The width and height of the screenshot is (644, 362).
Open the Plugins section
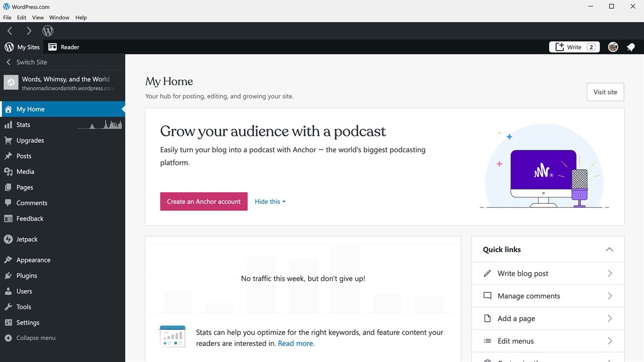click(26, 275)
